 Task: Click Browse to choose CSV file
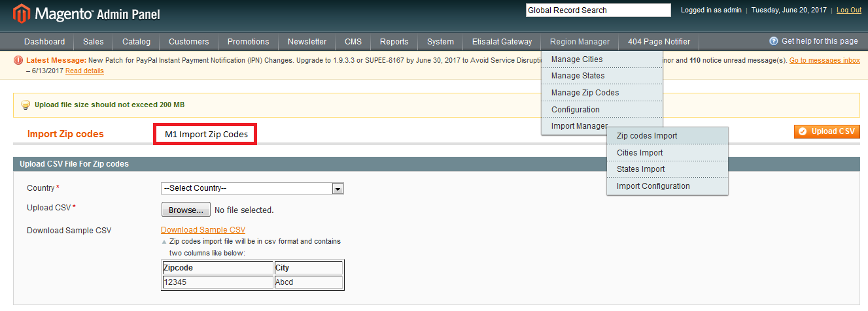186,210
